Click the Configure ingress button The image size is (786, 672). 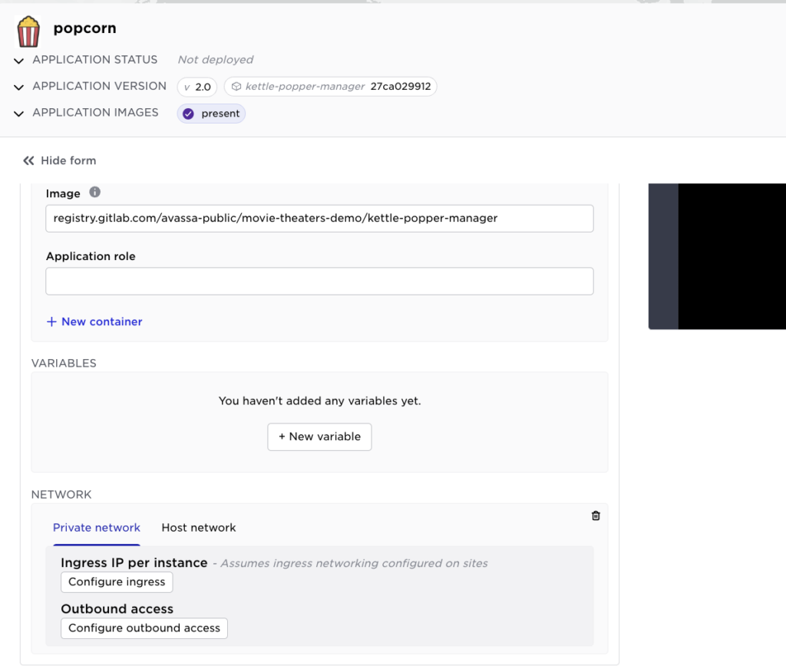(x=116, y=581)
